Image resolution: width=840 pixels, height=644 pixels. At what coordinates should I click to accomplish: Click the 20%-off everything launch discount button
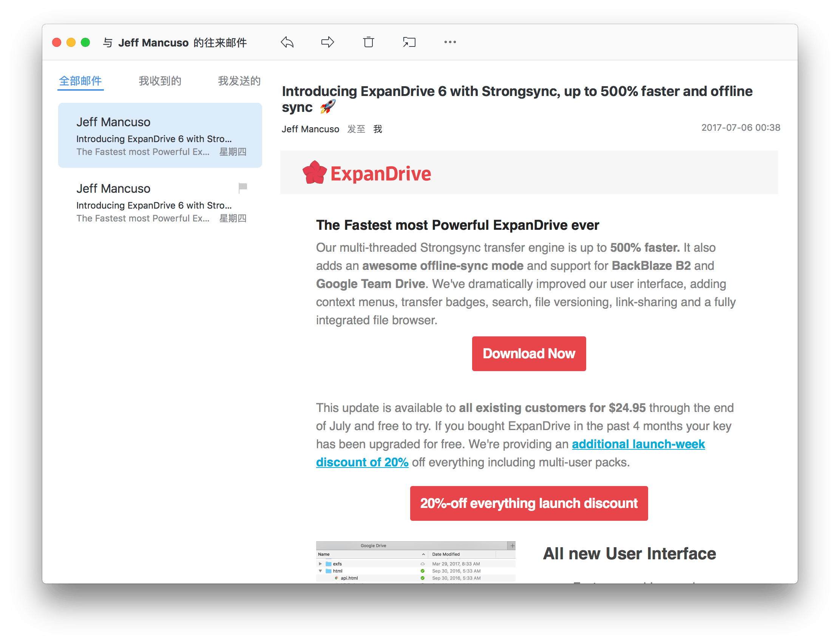(x=529, y=503)
